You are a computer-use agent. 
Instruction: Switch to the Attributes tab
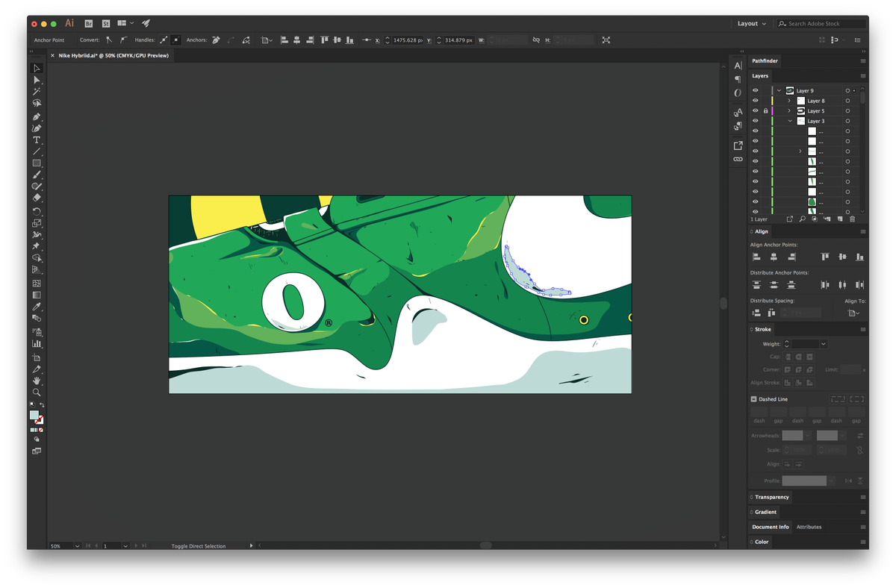(x=809, y=527)
